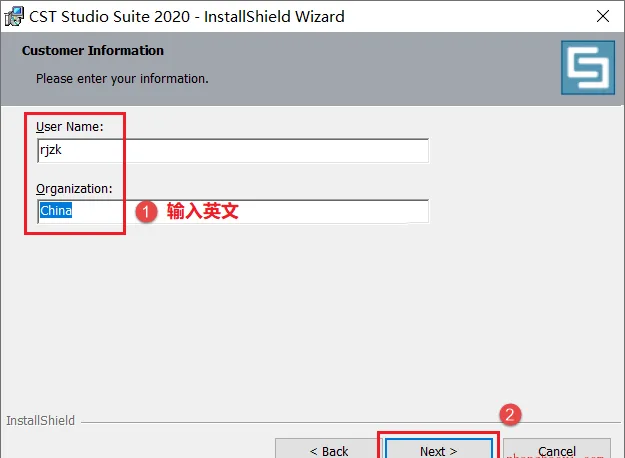This screenshot has width=625, height=458.
Task: Click the Customer Information heading
Action: tap(93, 51)
